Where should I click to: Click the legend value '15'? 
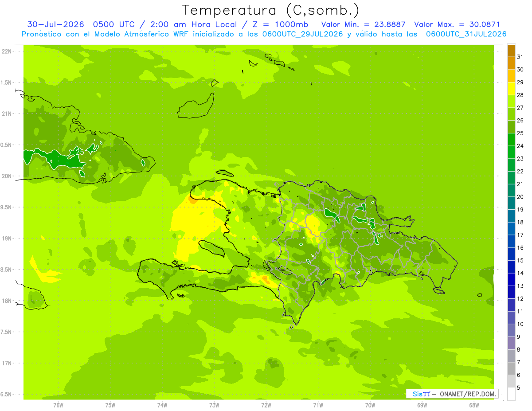[520, 260]
